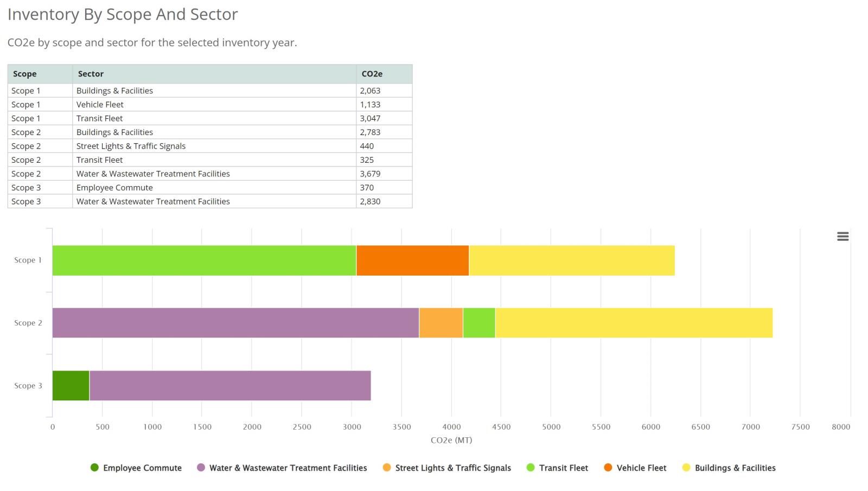This screenshot has height=491, width=868.
Task: Toggle Vehicle Fleet legend series
Action: [x=635, y=468]
